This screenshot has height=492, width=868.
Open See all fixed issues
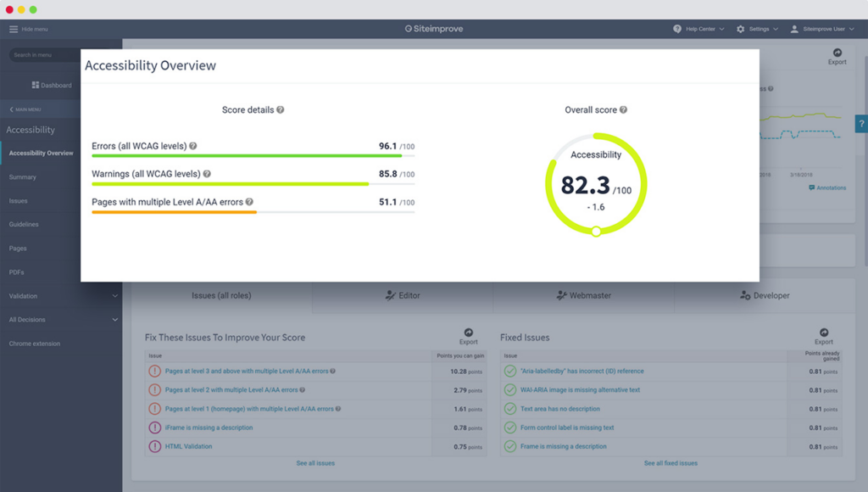coord(670,462)
